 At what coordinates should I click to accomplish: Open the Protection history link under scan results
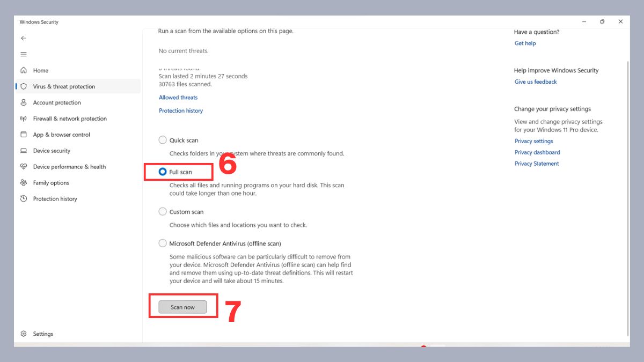[x=181, y=110]
